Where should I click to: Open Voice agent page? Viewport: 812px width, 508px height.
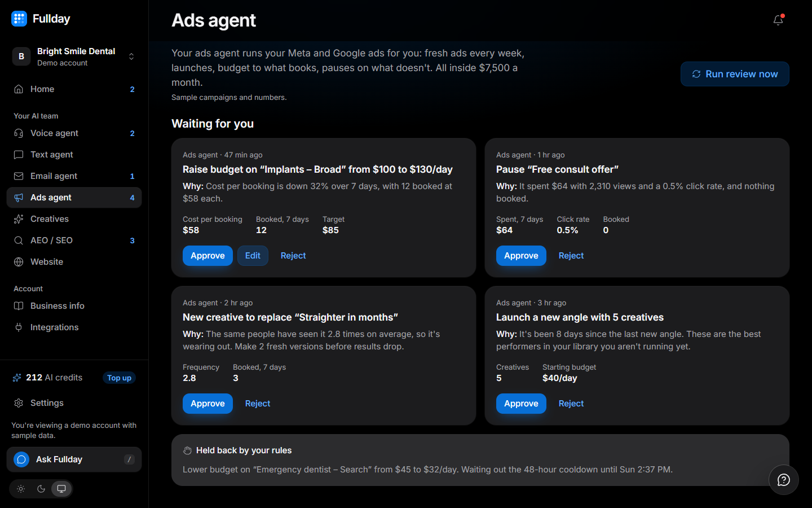tap(74, 133)
